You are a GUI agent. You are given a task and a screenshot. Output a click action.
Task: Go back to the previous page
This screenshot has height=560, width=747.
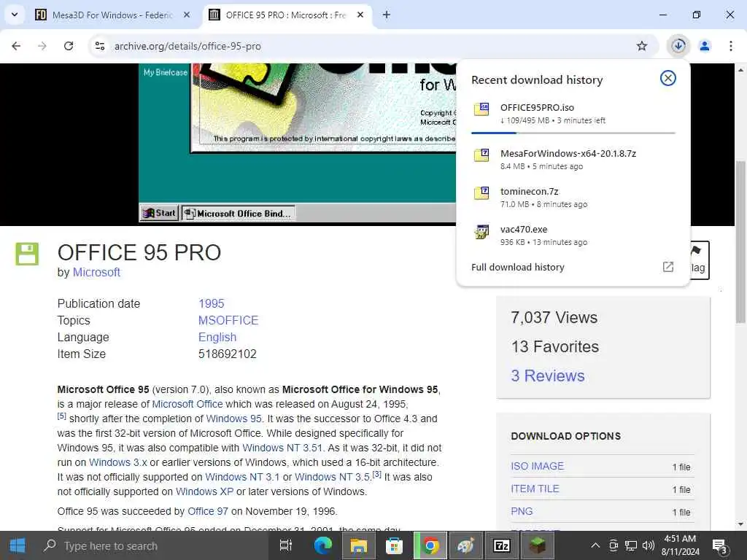tap(16, 46)
